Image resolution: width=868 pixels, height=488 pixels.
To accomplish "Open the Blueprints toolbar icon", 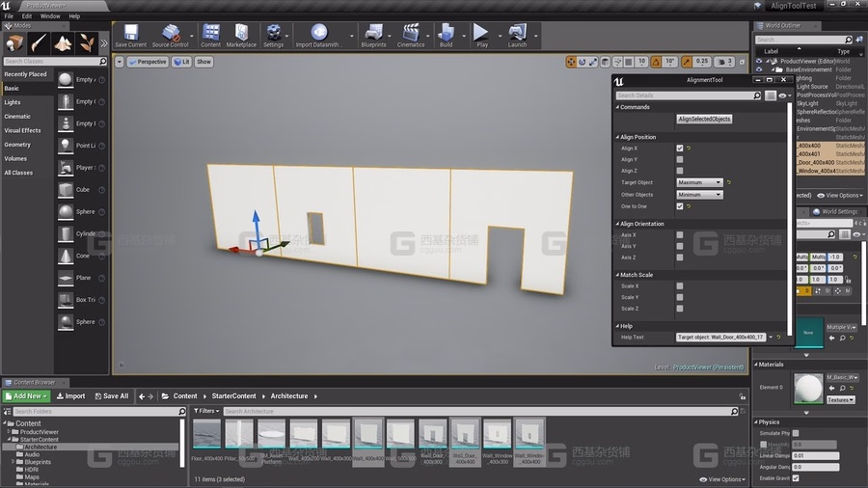I will coord(373,36).
